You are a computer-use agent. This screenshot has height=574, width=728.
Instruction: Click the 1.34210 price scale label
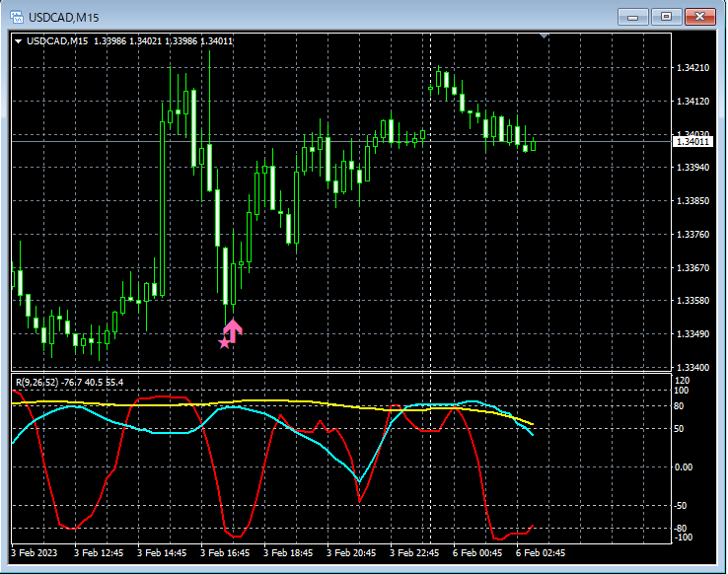coord(693,68)
